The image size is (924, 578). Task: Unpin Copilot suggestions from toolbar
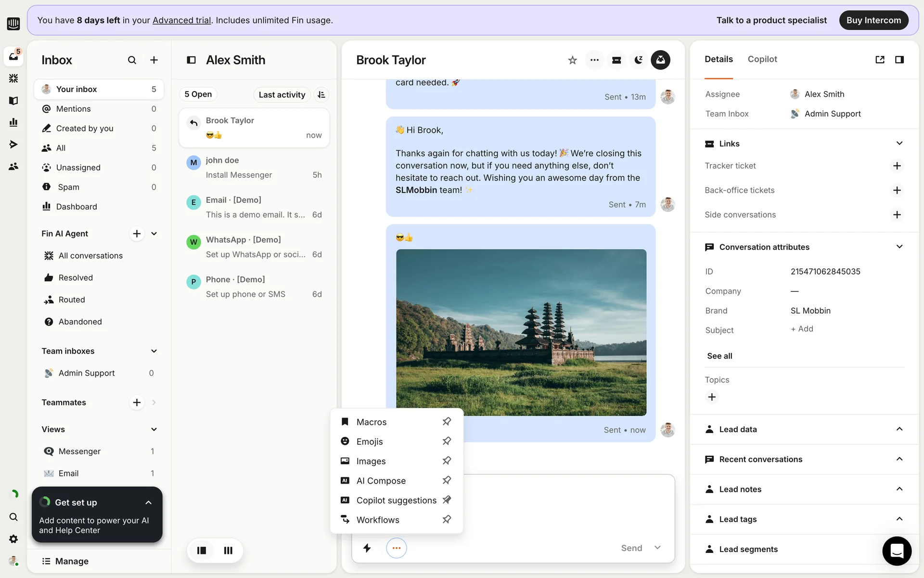(x=447, y=500)
